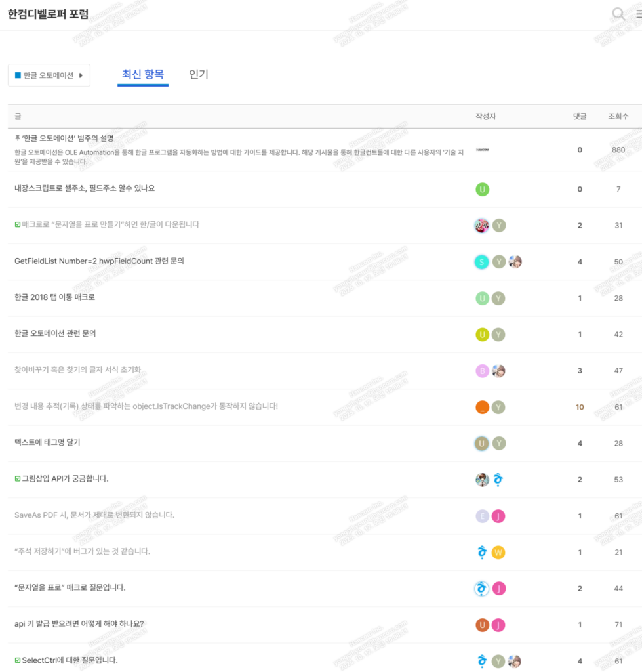Click orange avatar on 변경 내용 추적 post
Screen dimensions: 642x672
click(482, 407)
